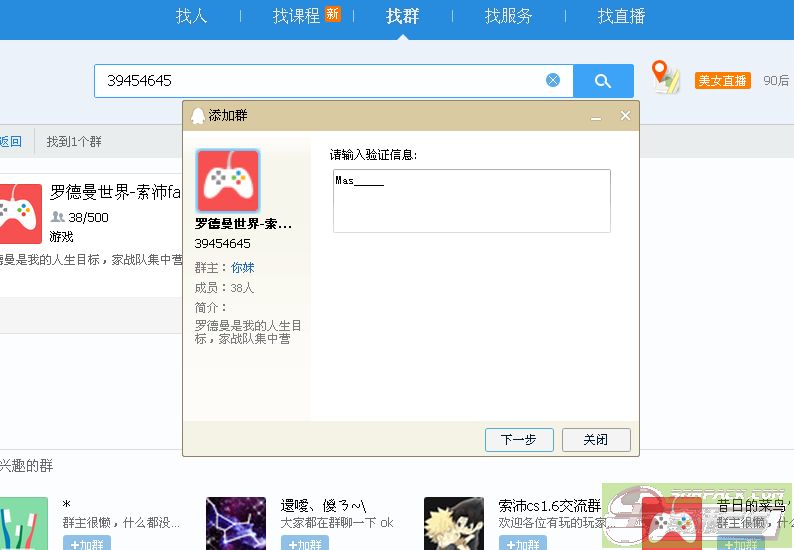Click the search field containing 39454645
Screen dimensions: 794x550
[x=320, y=81]
